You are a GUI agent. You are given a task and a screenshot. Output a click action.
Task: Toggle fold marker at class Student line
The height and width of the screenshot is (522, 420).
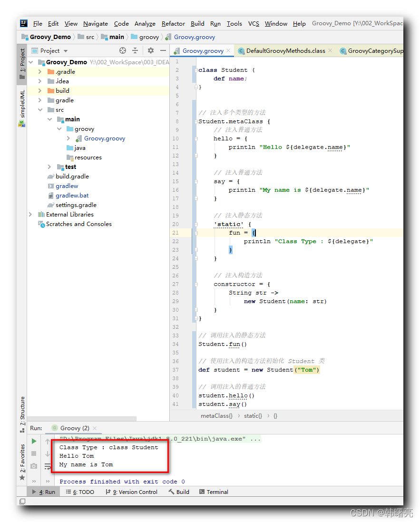pos(196,70)
